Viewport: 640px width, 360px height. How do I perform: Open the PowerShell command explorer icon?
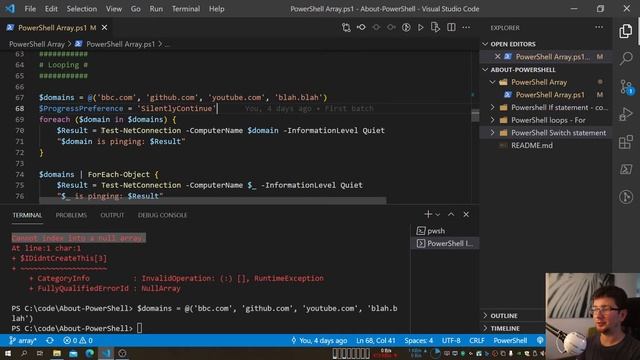point(626,169)
